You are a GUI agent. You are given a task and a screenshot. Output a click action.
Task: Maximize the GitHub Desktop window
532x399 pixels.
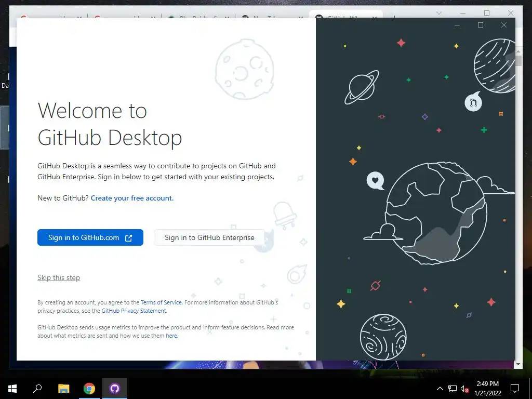[481, 25]
